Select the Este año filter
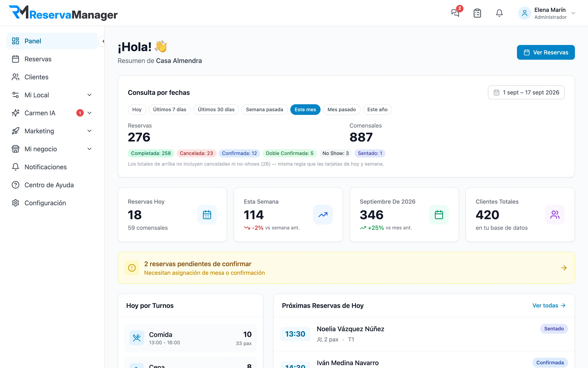Screen dimensions: 588x368 [x=377, y=110]
